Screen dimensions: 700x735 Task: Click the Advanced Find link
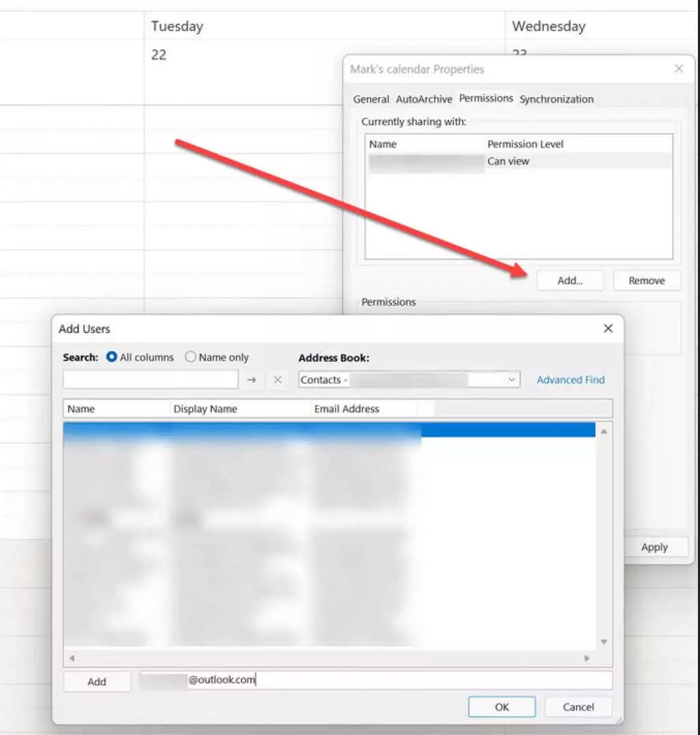pyautogui.click(x=570, y=380)
